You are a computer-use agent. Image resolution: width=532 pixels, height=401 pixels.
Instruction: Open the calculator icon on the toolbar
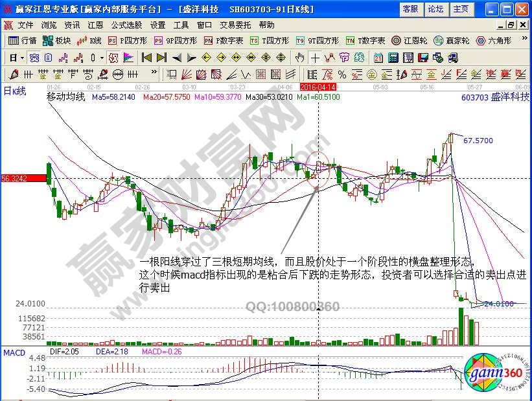pyautogui.click(x=392, y=57)
